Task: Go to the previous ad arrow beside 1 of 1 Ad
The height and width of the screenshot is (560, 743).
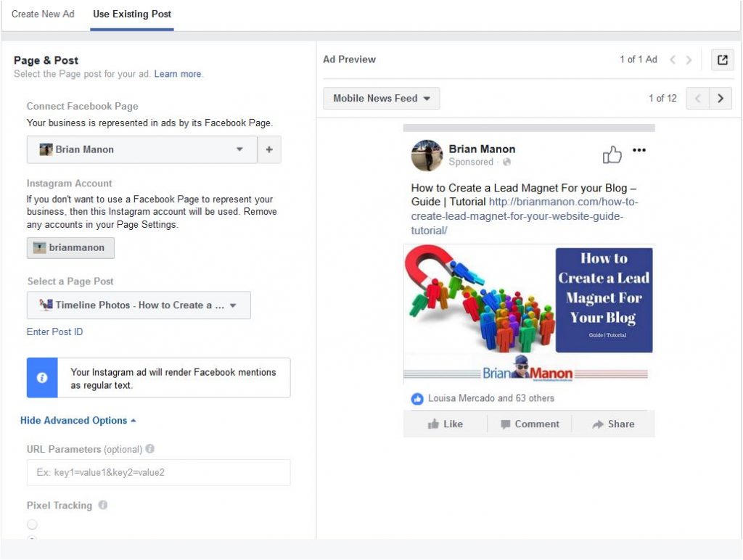Action: click(673, 59)
